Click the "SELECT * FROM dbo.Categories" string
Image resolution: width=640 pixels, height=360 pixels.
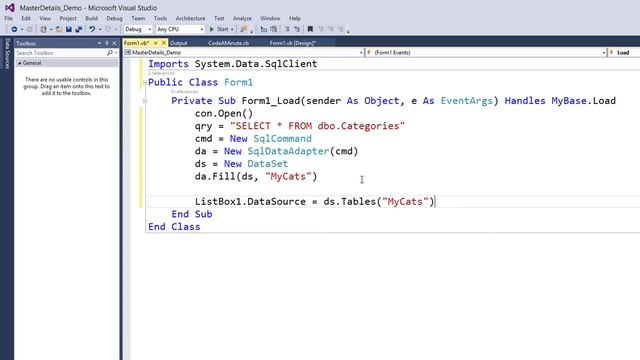[317, 126]
